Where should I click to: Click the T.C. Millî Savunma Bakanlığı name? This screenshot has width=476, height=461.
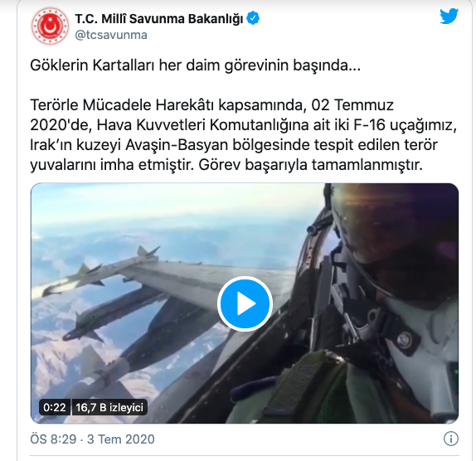[159, 19]
